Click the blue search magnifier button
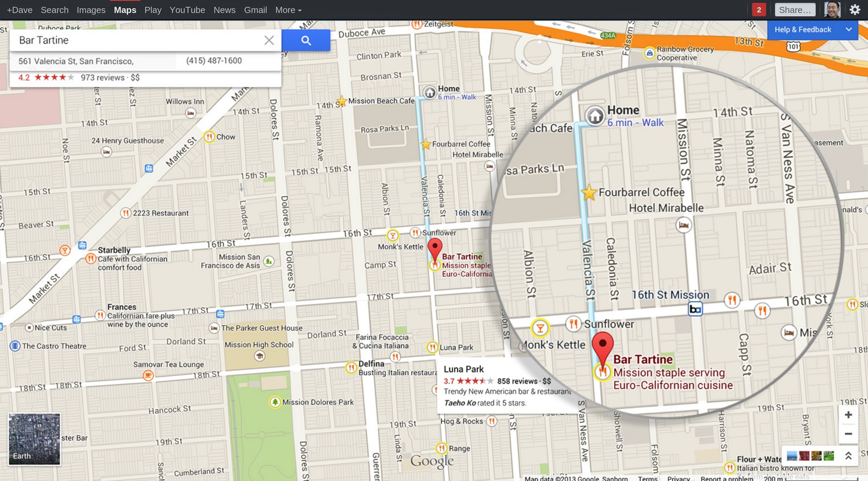The image size is (868, 481). tap(306, 40)
